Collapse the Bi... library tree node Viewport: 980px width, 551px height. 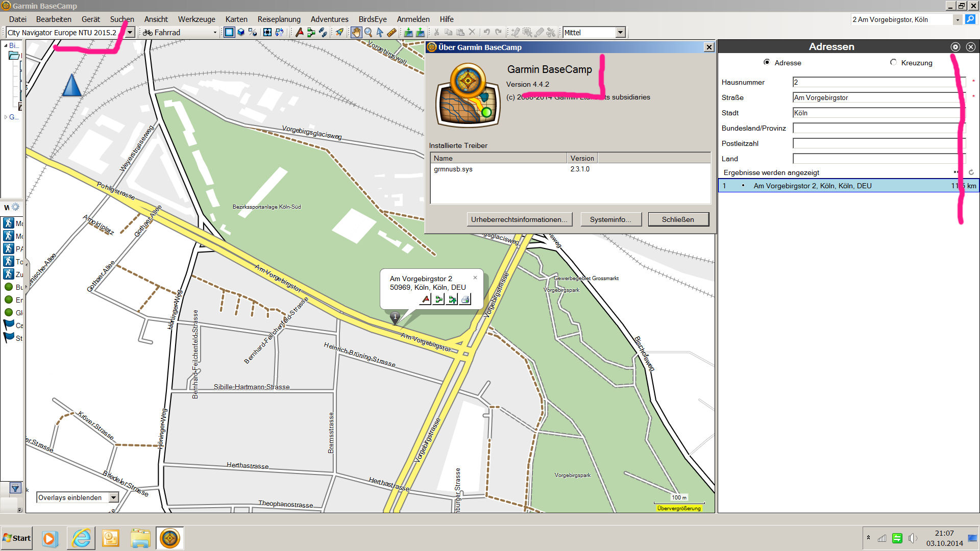[x=6, y=45]
